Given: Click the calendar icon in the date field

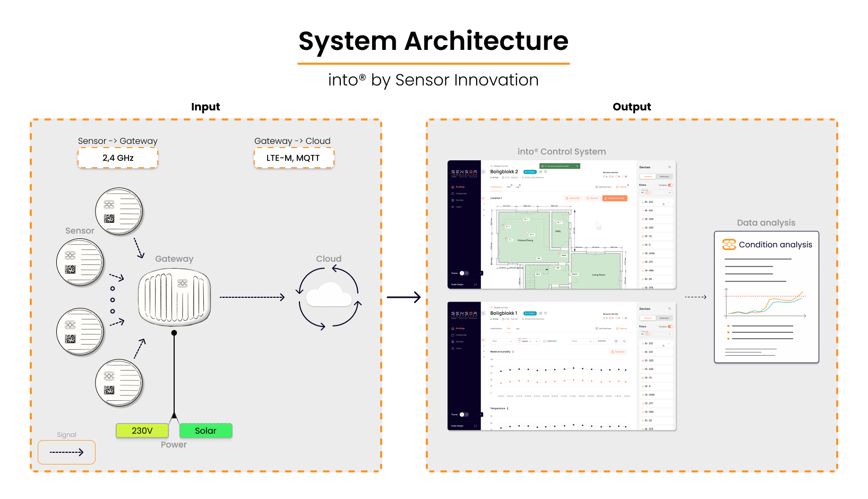Looking at the screenshot, I should click(x=616, y=341).
